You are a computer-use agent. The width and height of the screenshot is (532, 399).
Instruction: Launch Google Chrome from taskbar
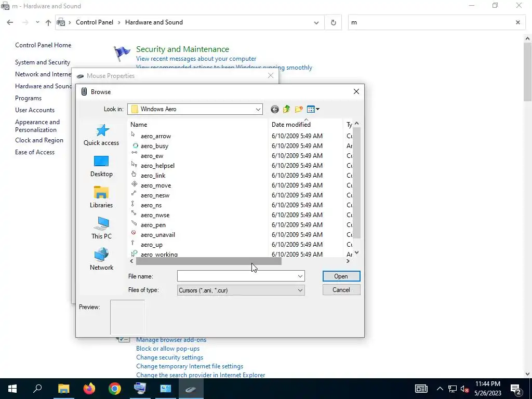[115, 389]
